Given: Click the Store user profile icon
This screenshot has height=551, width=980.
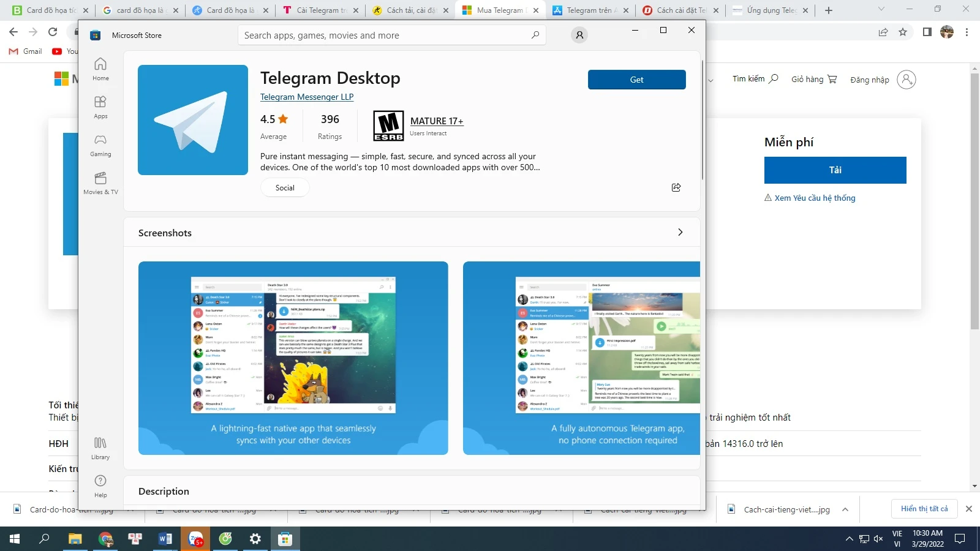Looking at the screenshot, I should (x=579, y=36).
